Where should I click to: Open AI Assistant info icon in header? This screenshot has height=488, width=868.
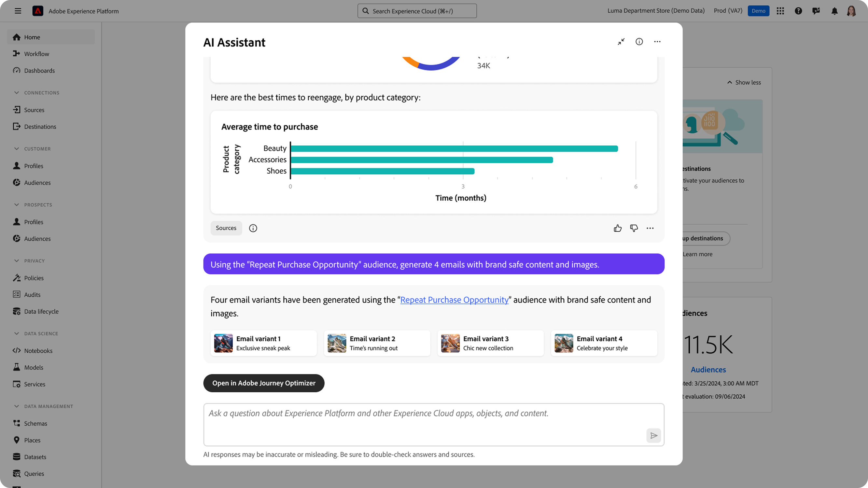tap(639, 42)
